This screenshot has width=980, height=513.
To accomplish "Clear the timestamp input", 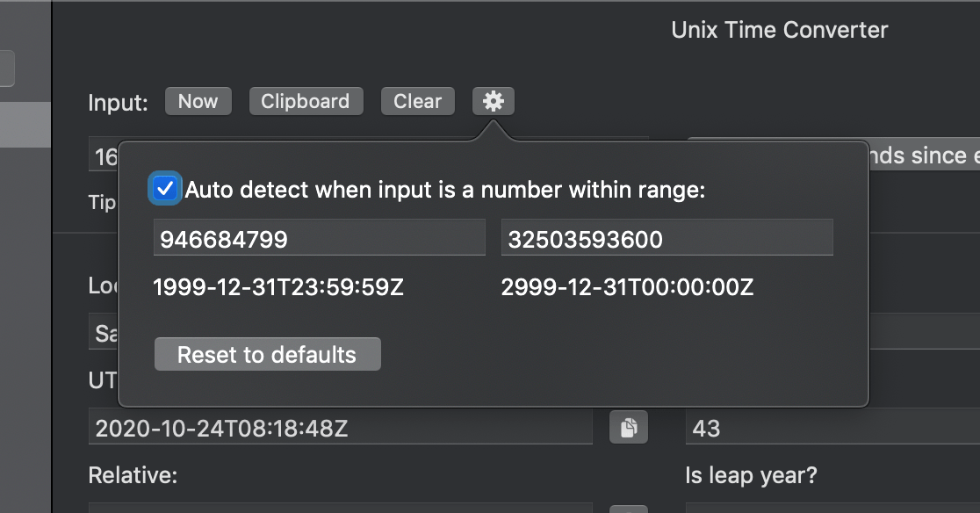I will click(x=417, y=101).
